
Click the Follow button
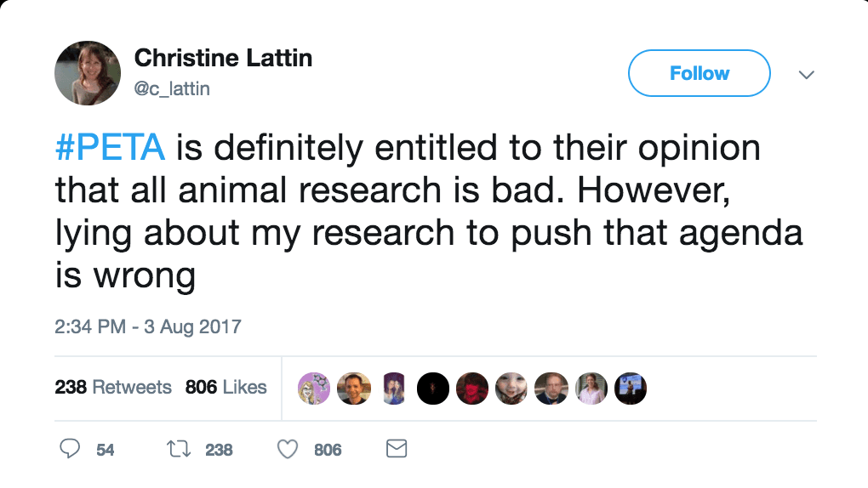[x=699, y=74]
